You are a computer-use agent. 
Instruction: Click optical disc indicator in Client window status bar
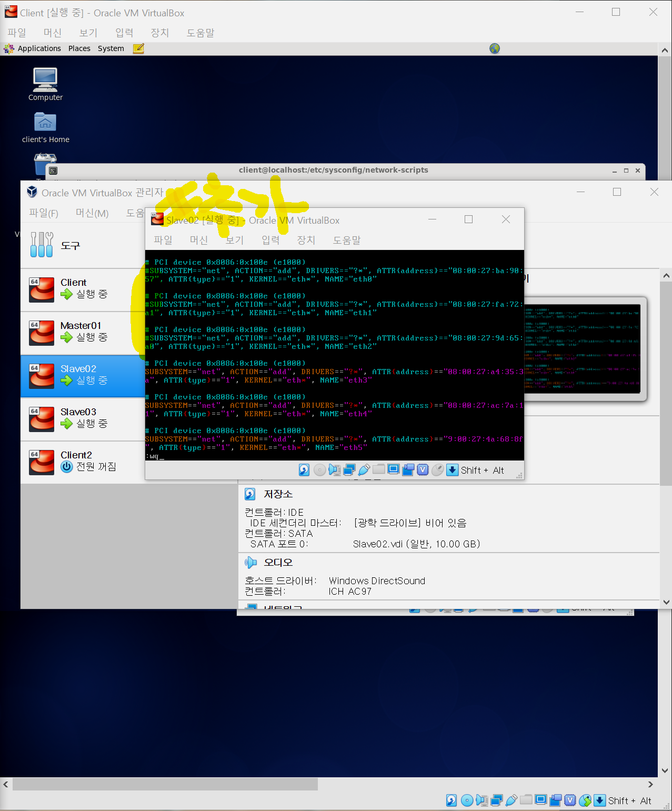[x=467, y=800]
